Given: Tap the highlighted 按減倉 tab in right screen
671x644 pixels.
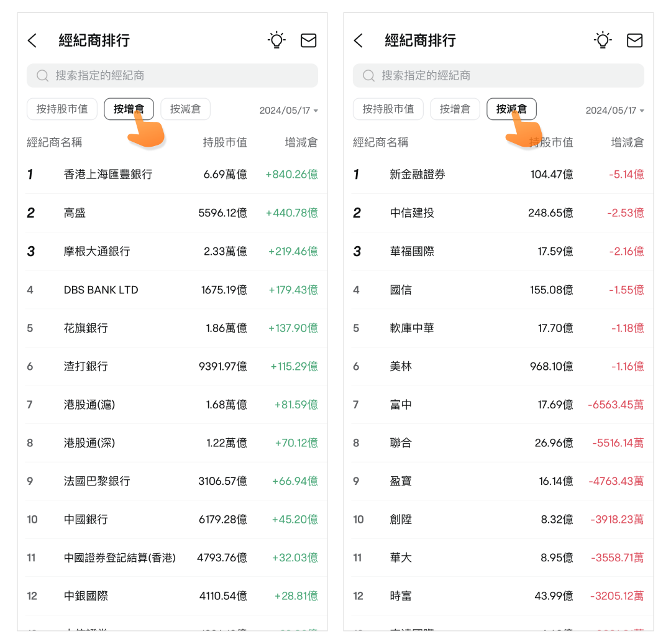Looking at the screenshot, I should tap(511, 109).
